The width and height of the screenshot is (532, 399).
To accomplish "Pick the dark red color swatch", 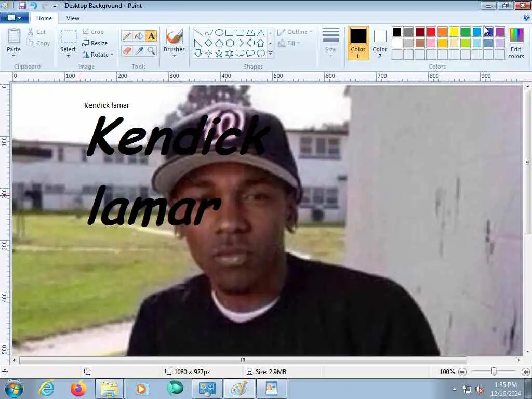I will coord(420,32).
